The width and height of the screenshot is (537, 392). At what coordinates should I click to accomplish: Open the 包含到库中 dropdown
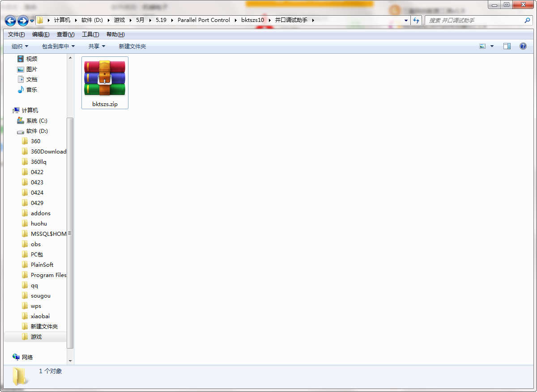tap(58, 46)
